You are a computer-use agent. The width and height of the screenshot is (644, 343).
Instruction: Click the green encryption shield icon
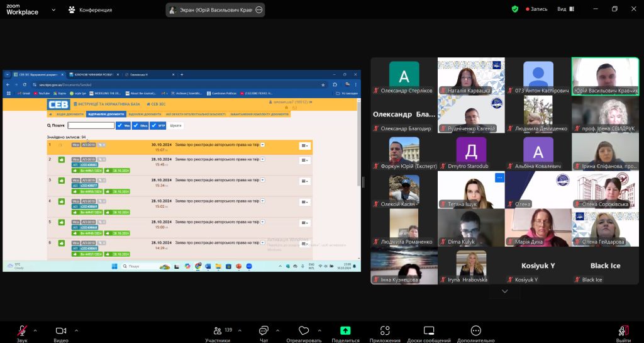click(x=515, y=9)
